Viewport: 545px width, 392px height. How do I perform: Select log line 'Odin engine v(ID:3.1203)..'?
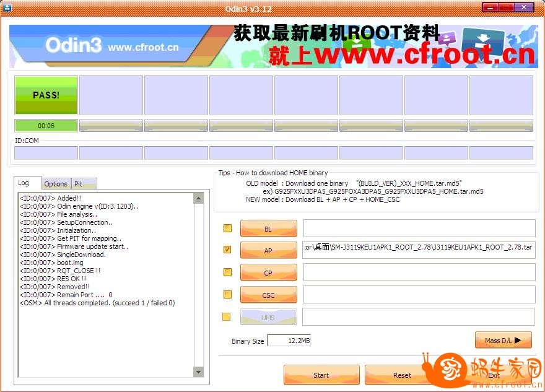pyautogui.click(x=79, y=206)
